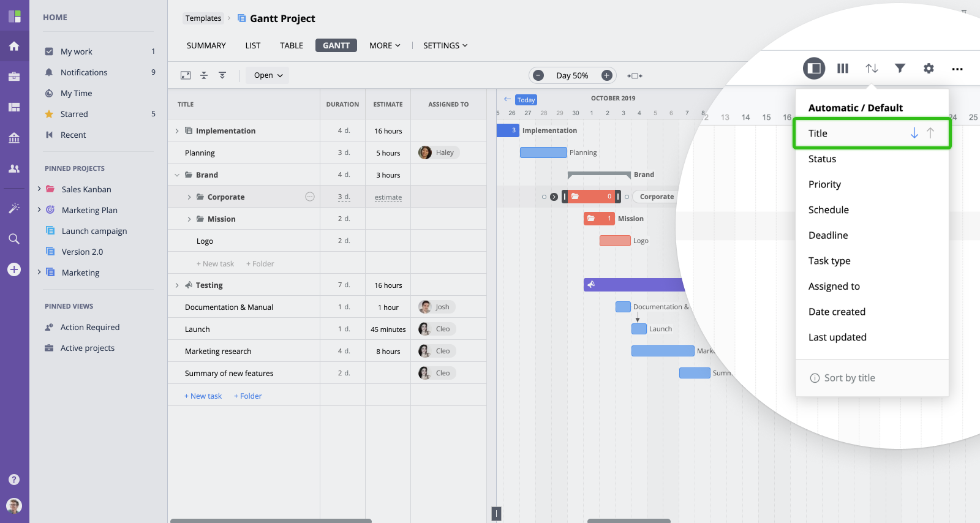The width and height of the screenshot is (980, 523).
Task: Switch to the SUMMARY tab
Action: click(206, 45)
